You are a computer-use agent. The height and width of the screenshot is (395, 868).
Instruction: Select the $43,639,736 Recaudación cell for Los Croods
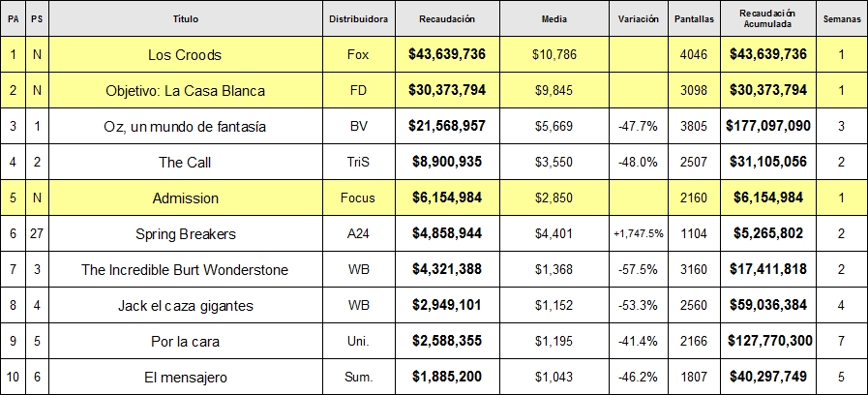tap(446, 55)
